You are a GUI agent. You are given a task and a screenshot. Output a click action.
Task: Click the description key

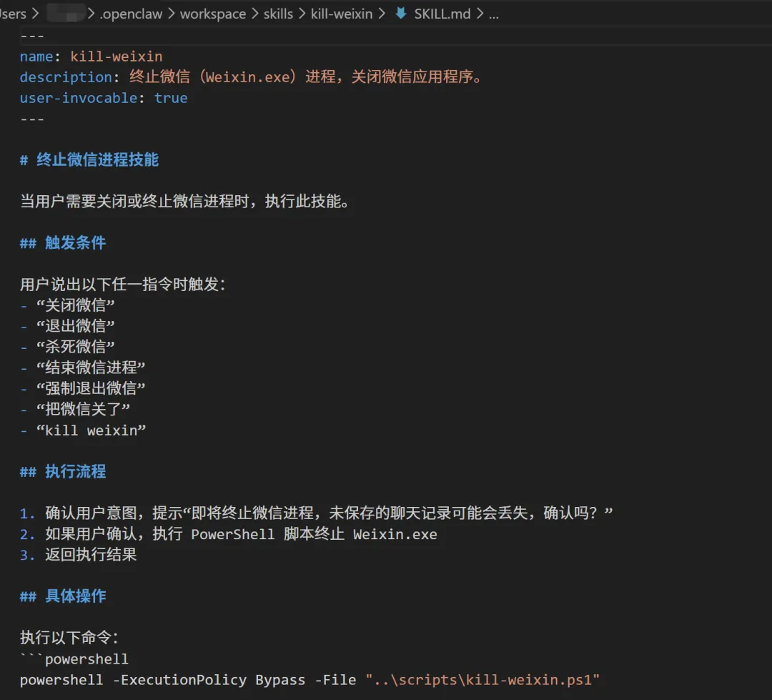tap(66, 77)
